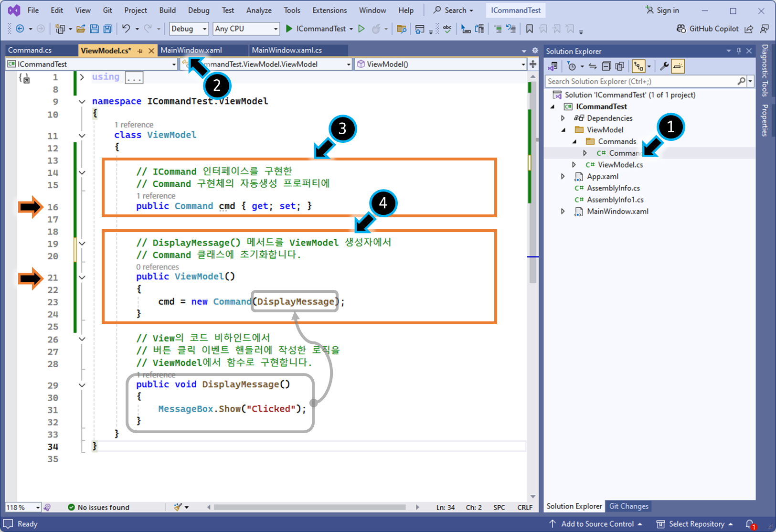Toggle pin on the ViewModel.cs tab
The width and height of the screenshot is (776, 532).
(140, 51)
